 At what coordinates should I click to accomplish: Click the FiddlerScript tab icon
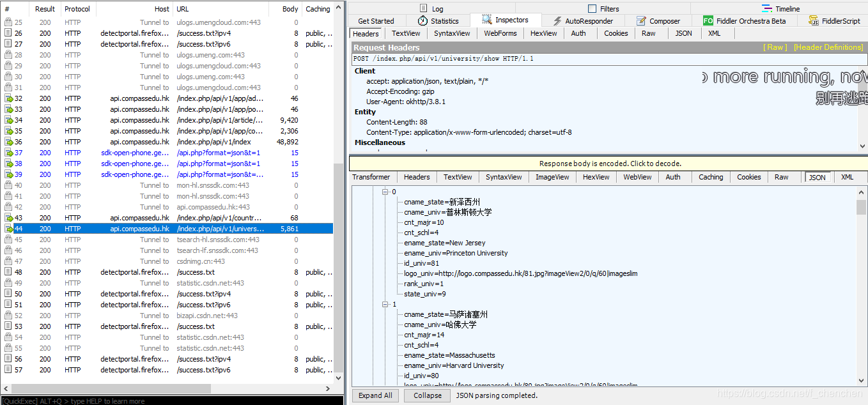[813, 21]
